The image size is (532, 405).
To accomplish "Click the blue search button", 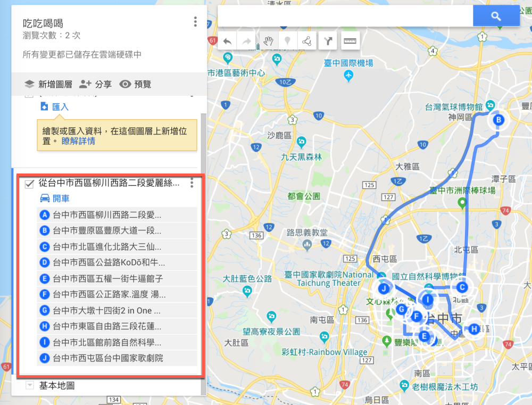I will (x=496, y=15).
